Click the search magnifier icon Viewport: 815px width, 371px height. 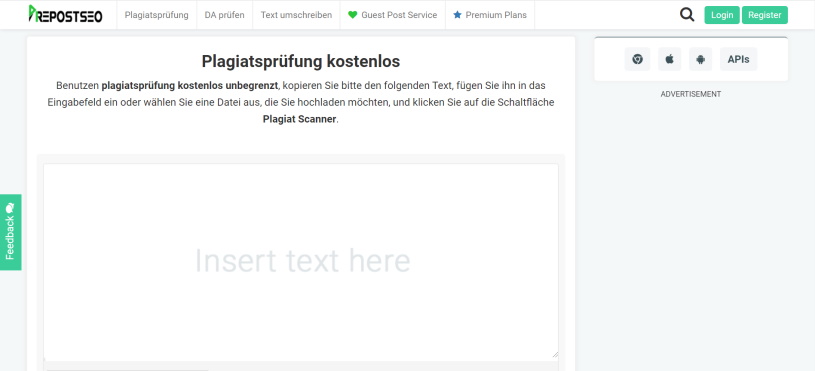point(687,15)
